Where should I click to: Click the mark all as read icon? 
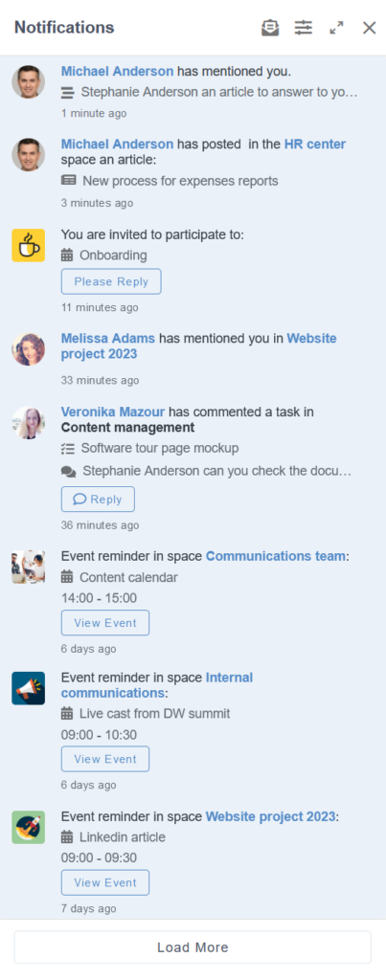coord(270,28)
